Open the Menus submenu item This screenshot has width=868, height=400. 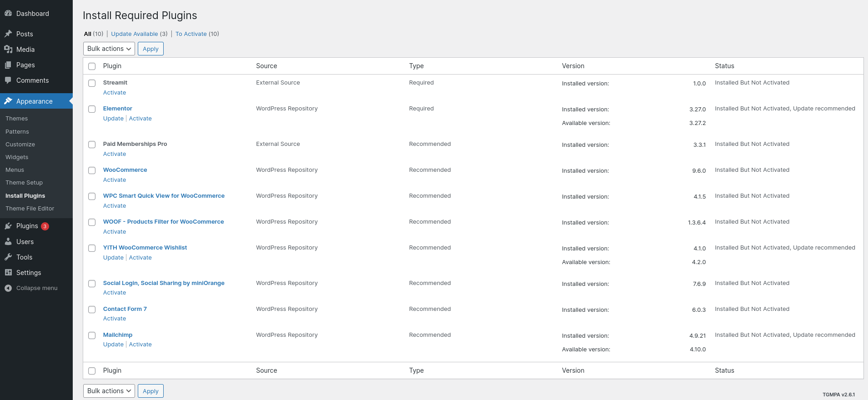pyautogui.click(x=15, y=170)
